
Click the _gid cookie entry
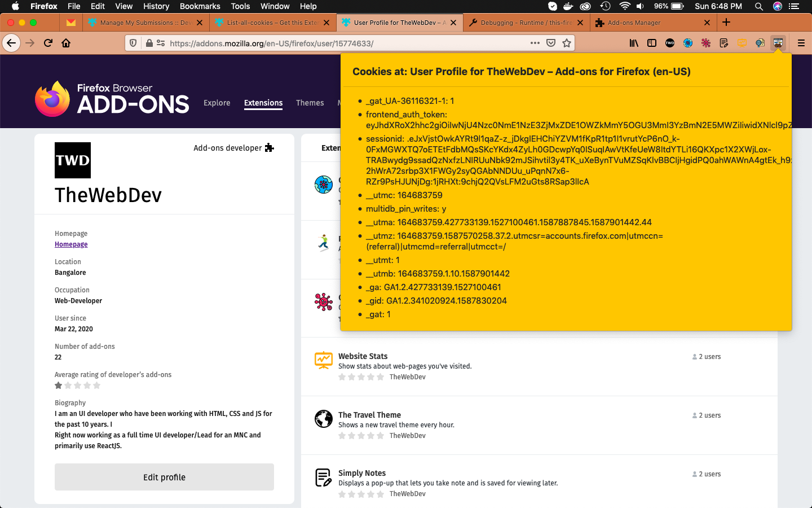[x=436, y=301]
